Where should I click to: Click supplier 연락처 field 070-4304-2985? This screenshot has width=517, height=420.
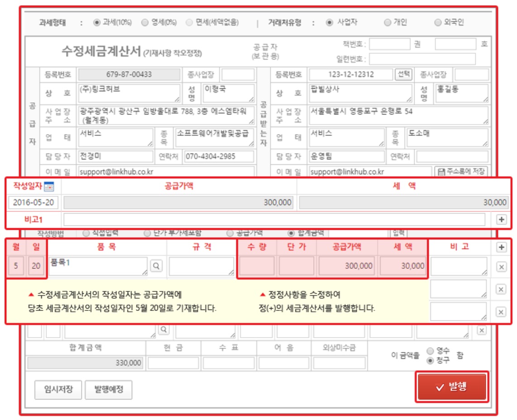click(x=219, y=156)
